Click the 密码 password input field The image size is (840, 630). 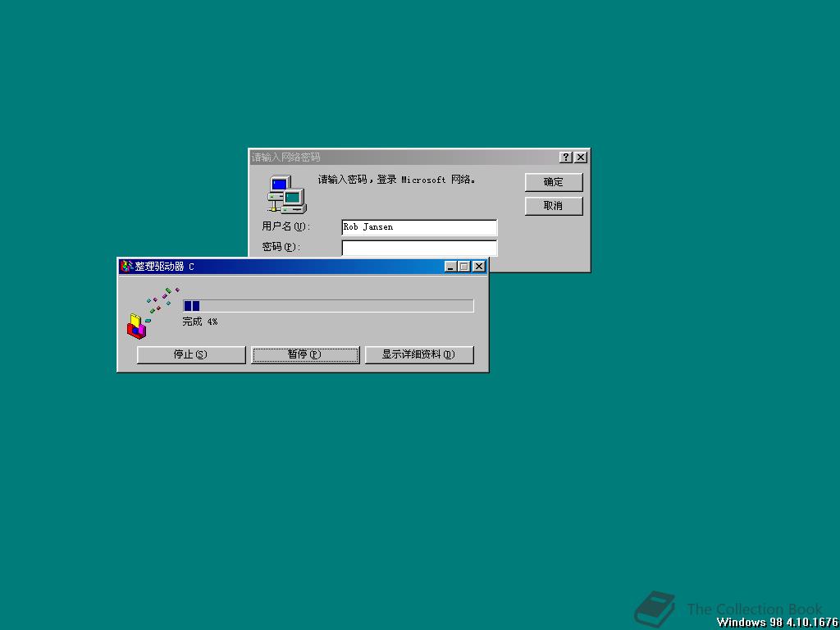click(x=419, y=248)
